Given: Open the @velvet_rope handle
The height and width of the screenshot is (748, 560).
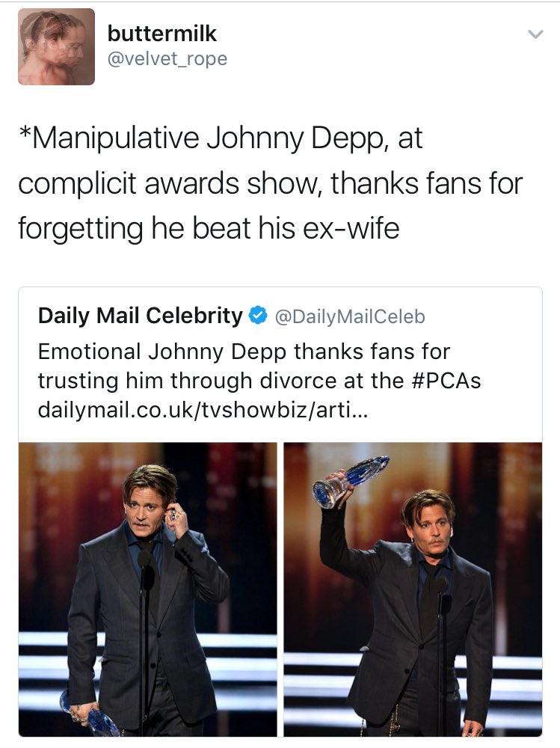Looking at the screenshot, I should (167, 59).
